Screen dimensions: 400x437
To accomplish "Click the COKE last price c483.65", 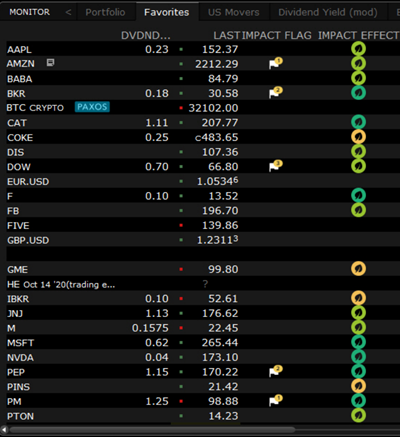I will [217, 137].
